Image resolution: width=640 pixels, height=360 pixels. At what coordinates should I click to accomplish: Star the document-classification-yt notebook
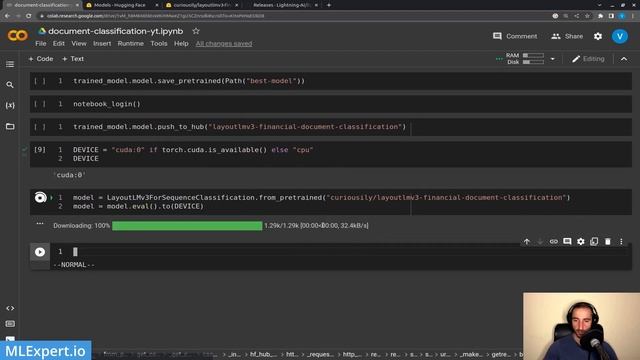[x=196, y=31]
